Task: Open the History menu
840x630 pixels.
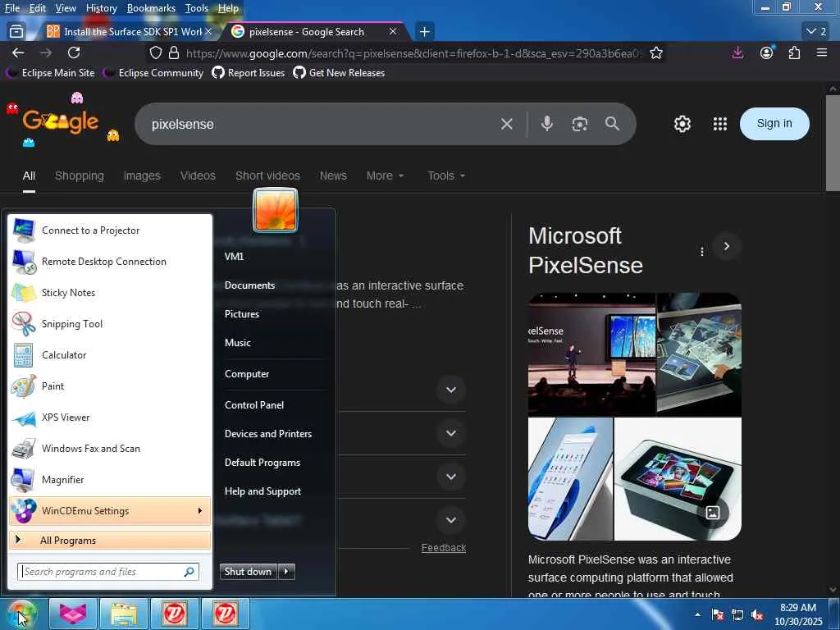Action: (x=101, y=8)
